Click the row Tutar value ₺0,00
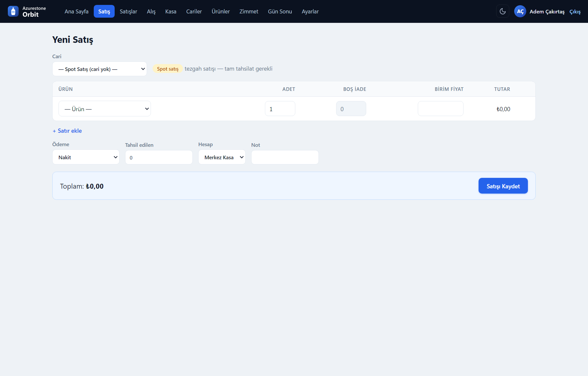Screen dimensions: 588x376 click(503, 109)
